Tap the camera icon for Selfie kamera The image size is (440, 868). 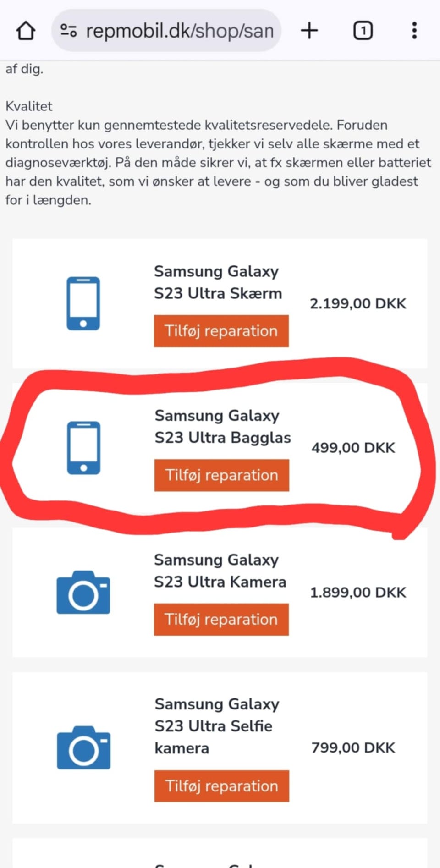click(83, 747)
